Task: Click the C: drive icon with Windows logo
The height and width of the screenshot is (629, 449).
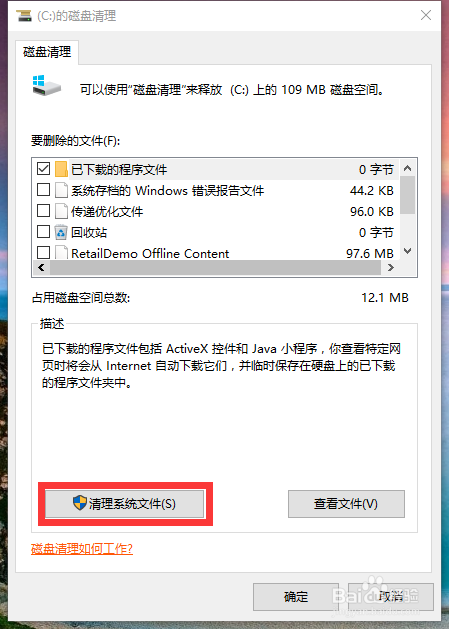Action: [x=46, y=85]
